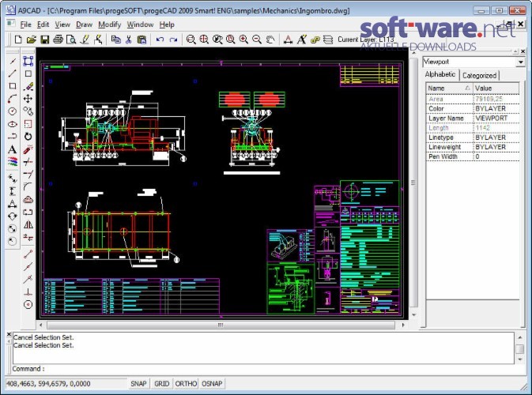Viewport: 532px width, 395px height.
Task: Select the Aligned Dimension tool
Action: click(12, 179)
